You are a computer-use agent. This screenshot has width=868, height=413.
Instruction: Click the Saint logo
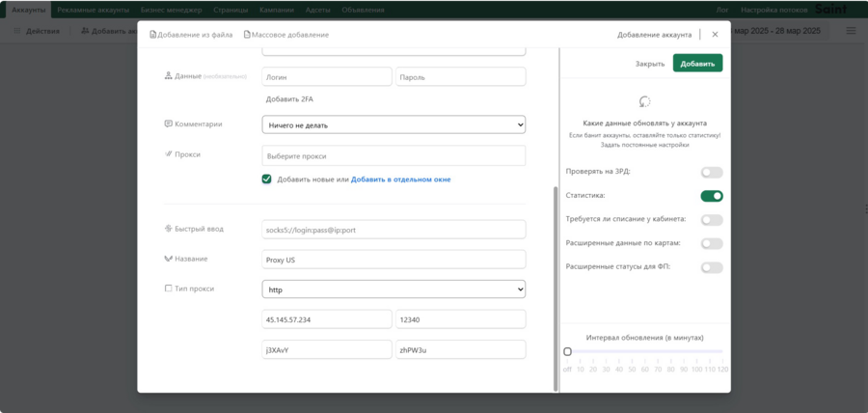pos(831,10)
